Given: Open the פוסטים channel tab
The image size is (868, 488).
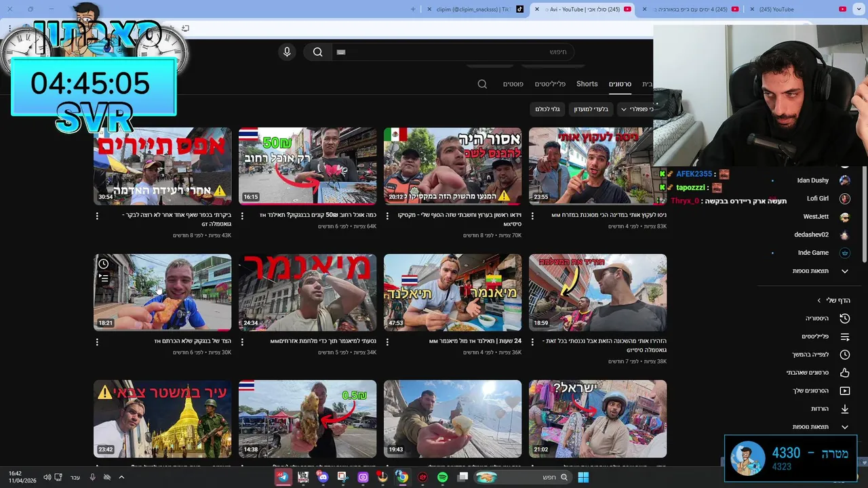Looking at the screenshot, I should (x=513, y=84).
